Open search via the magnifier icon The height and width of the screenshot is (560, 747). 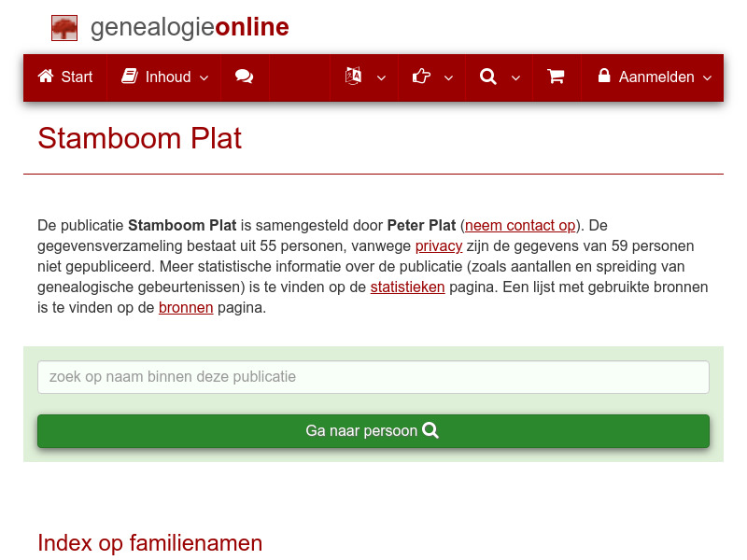click(487, 77)
